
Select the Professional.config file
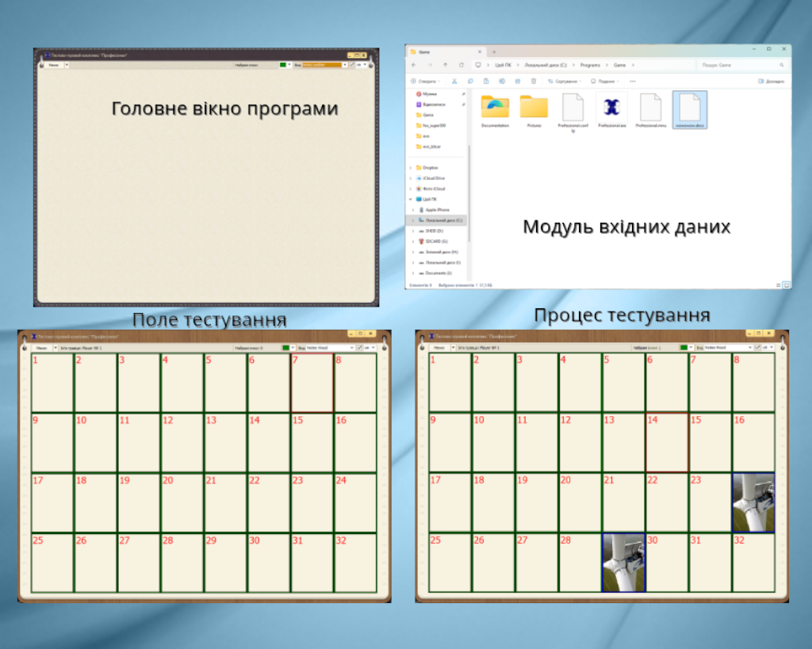click(573, 113)
